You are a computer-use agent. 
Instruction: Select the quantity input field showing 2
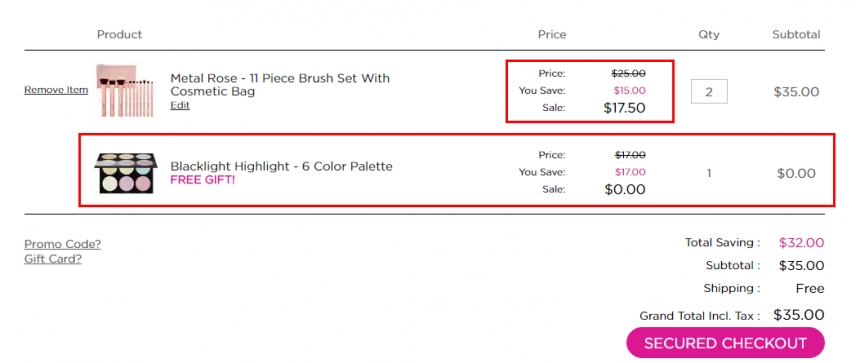tap(709, 92)
